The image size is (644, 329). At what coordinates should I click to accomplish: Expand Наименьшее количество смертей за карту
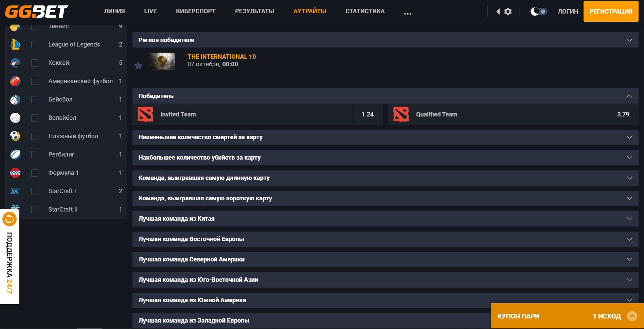[385, 137]
